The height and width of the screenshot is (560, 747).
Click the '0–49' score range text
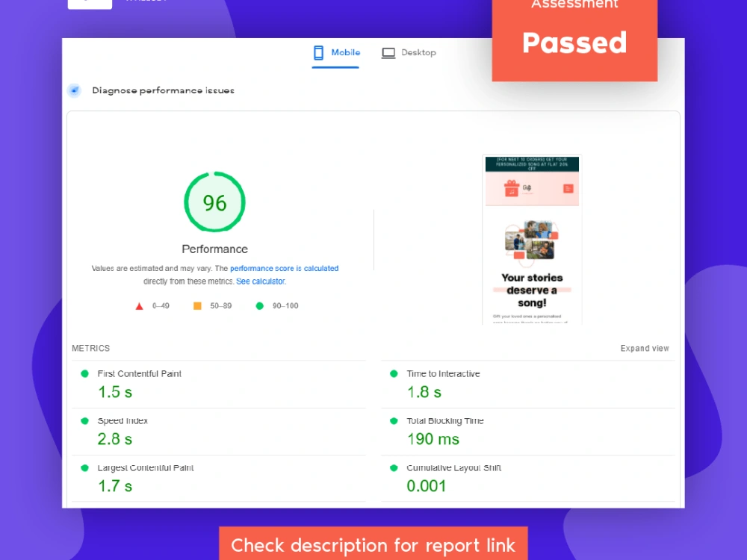161,306
